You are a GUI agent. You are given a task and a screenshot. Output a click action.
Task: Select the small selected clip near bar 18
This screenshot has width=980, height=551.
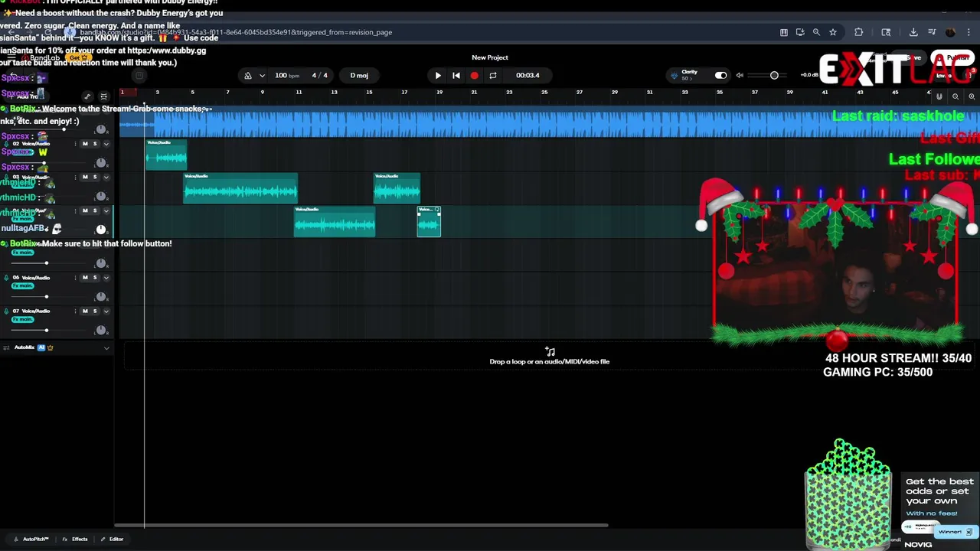tap(429, 221)
